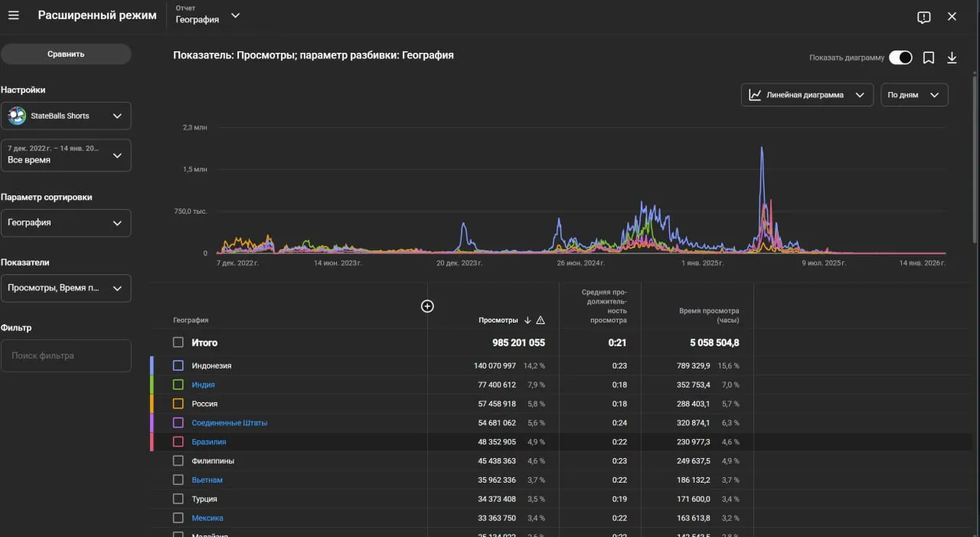The image size is (980, 537).
Task: Open the hamburger menu icon
Action: coord(13,15)
